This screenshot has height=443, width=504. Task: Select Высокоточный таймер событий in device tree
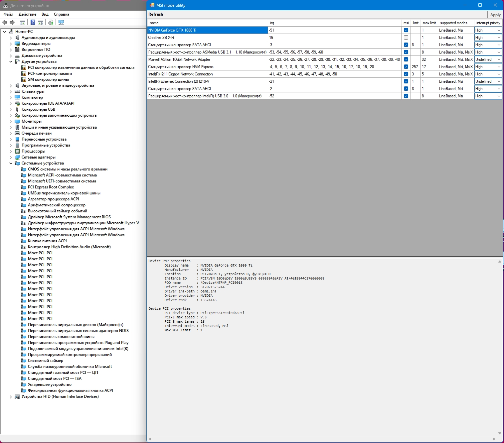click(58, 211)
